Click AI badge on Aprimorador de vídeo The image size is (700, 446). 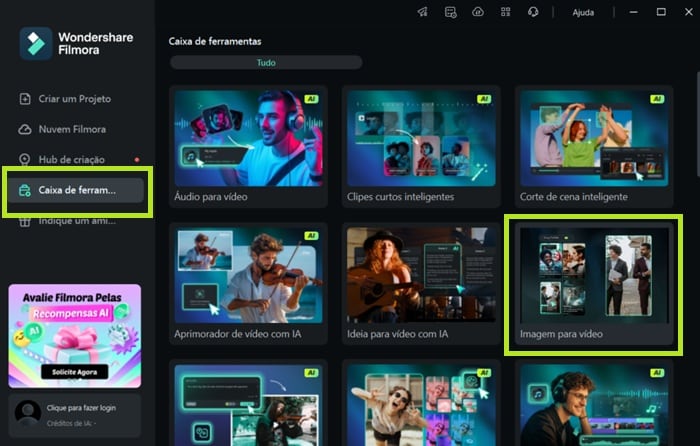311,236
